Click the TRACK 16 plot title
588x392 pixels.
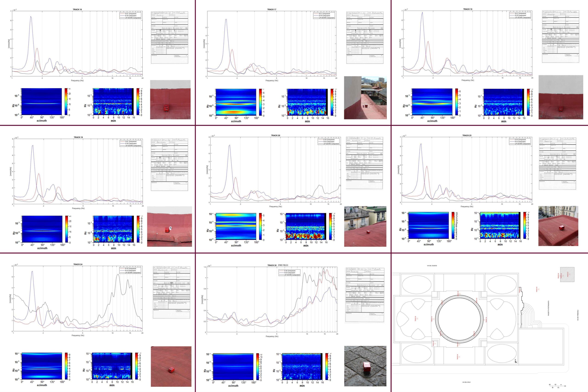tap(77, 9)
